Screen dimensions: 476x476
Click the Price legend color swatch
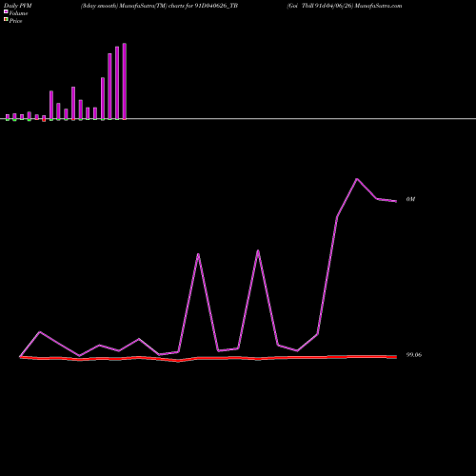6,19
